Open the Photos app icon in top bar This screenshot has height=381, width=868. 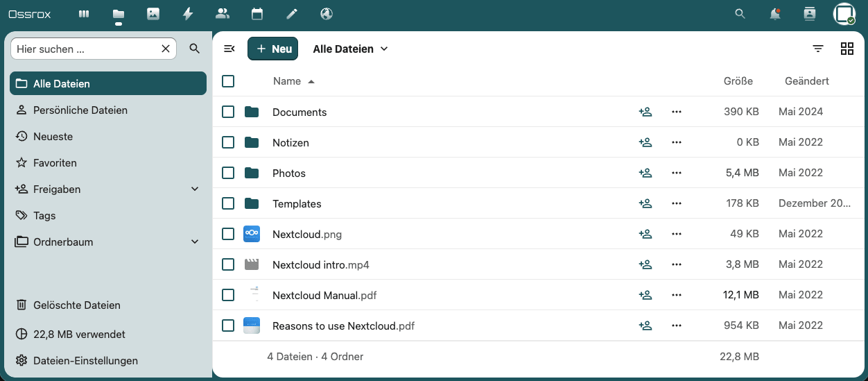(153, 14)
